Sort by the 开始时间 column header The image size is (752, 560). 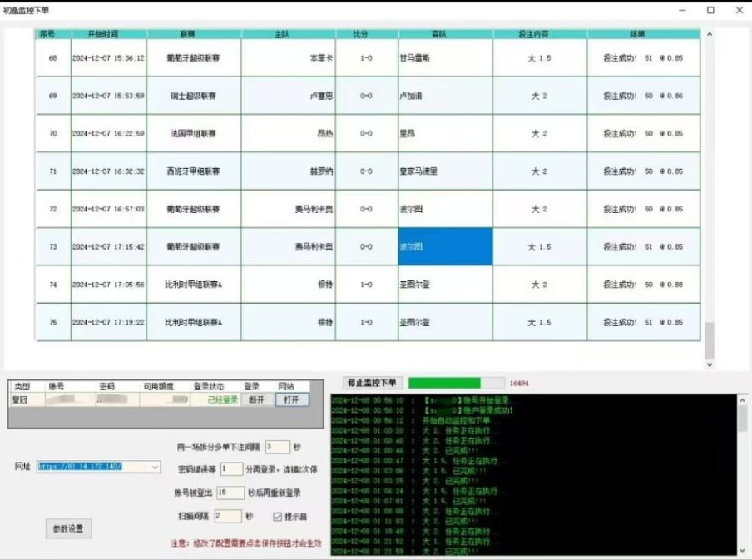coord(108,35)
